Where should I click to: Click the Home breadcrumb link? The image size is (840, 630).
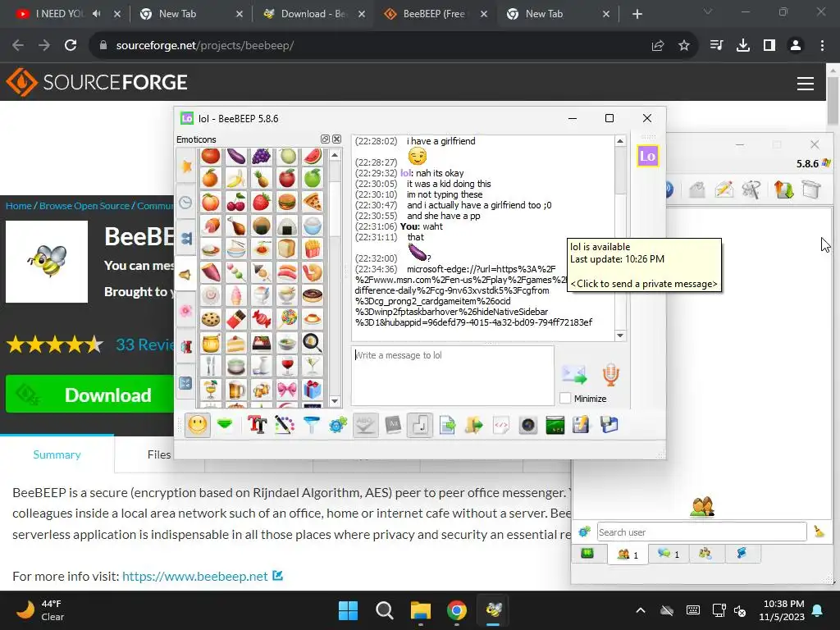point(19,206)
